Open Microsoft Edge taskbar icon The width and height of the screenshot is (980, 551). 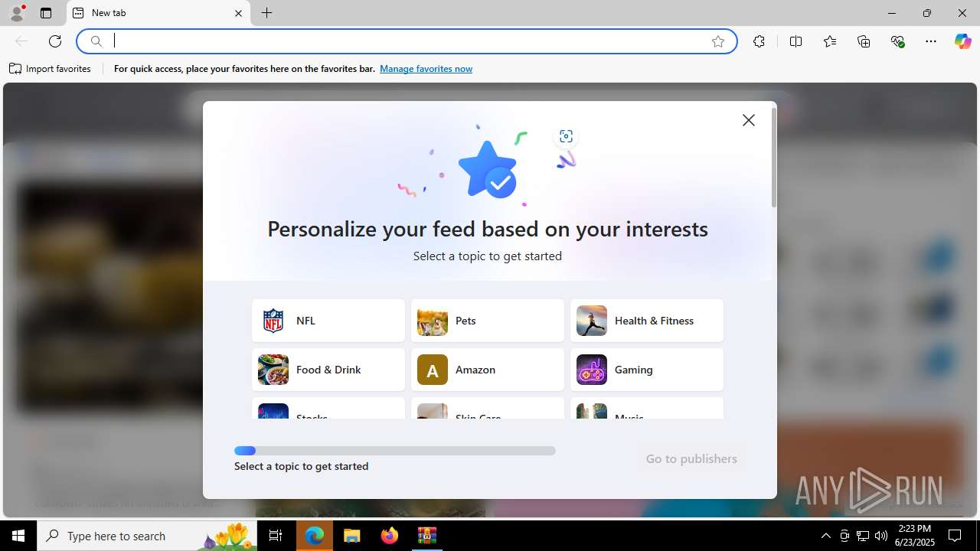click(315, 536)
